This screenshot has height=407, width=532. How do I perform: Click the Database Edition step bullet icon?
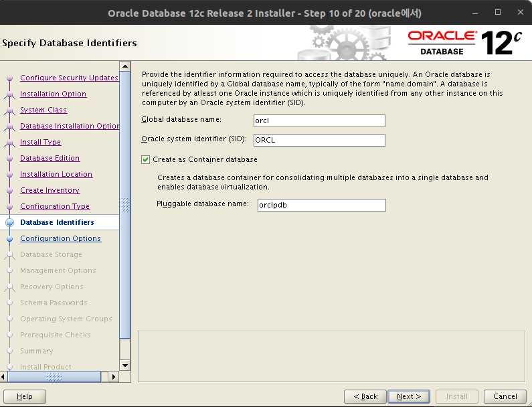[x=10, y=159]
